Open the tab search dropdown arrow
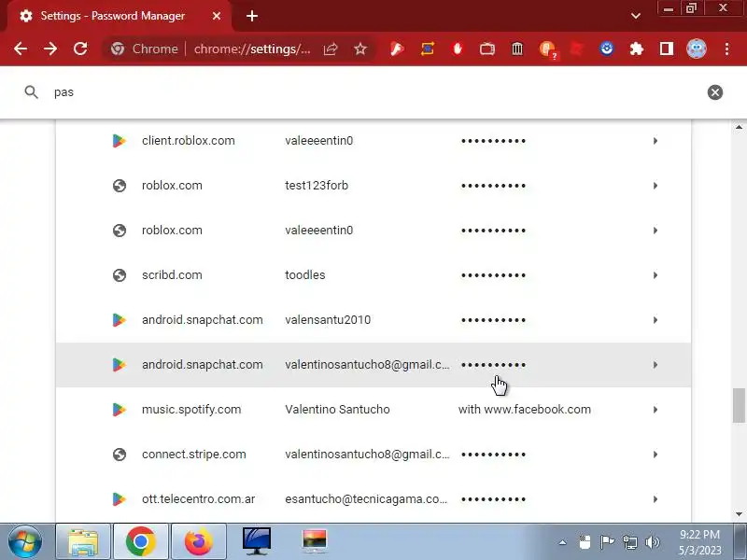The height and width of the screenshot is (560, 747). (636, 16)
